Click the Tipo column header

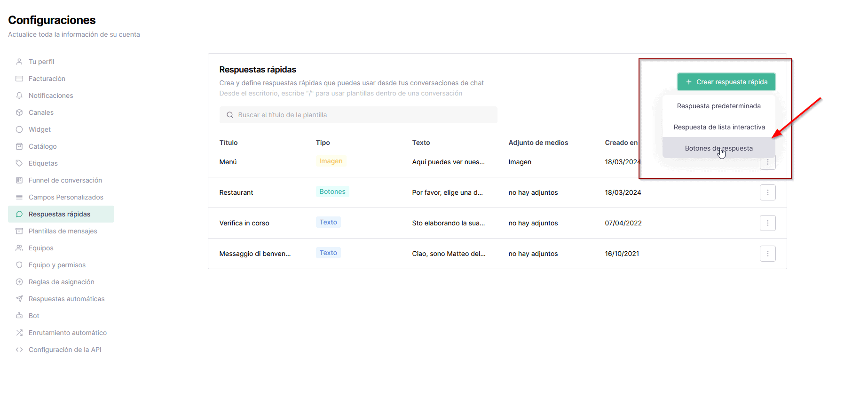pyautogui.click(x=323, y=143)
